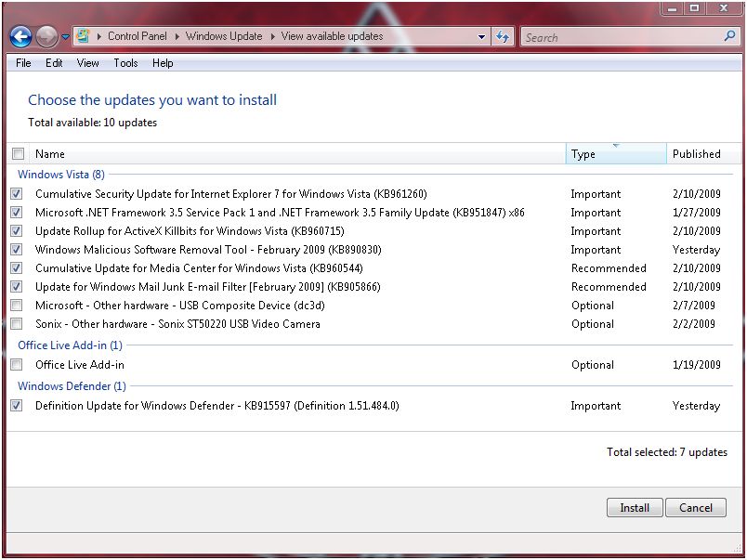The width and height of the screenshot is (747, 560).
Task: Click 2/7/2009 published date
Action: 694,306
